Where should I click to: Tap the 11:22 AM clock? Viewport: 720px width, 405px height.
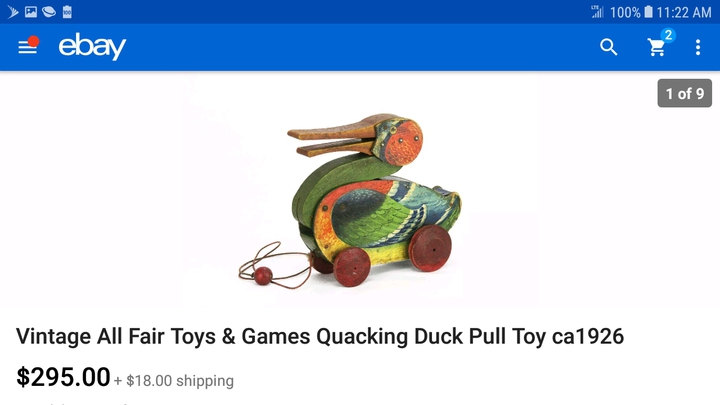(684, 12)
